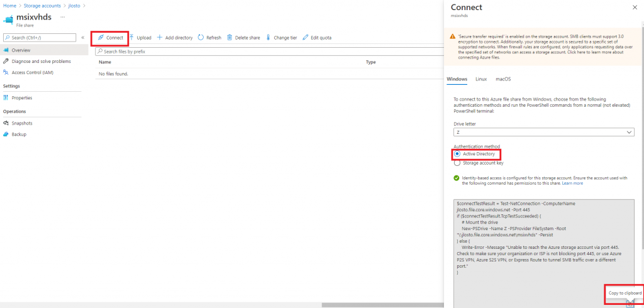Click the Edit quota pencil icon
This screenshot has height=308, width=644.
coord(305,37)
